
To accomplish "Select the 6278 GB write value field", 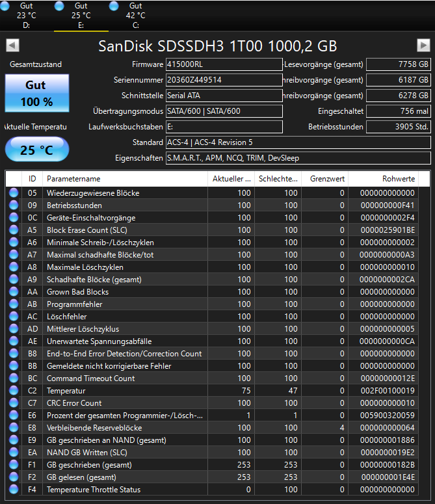I will (x=399, y=96).
